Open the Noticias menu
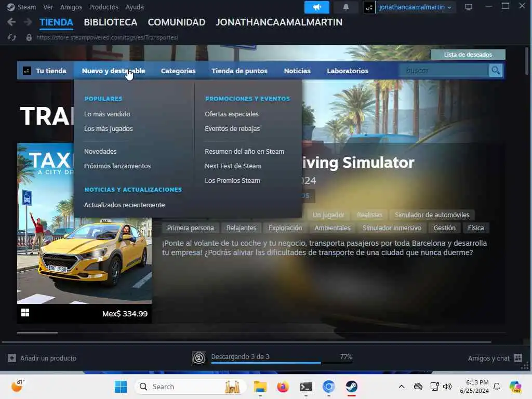This screenshot has height=399, width=532. tap(297, 71)
